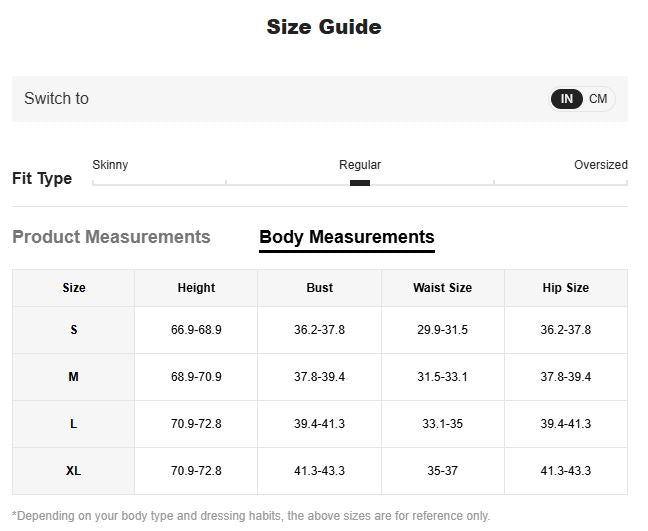Switch units to CM
Screen dimensions: 648x531
pos(598,99)
